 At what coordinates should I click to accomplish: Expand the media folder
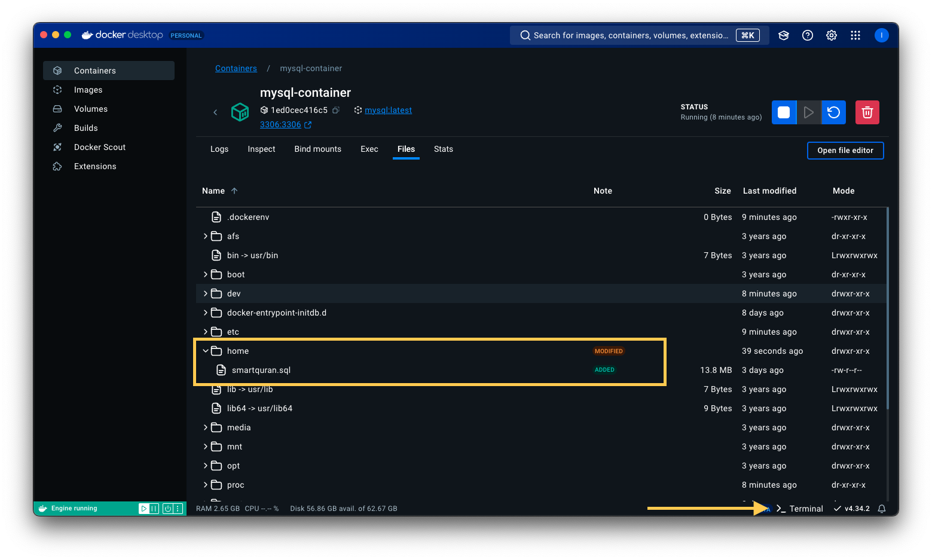pyautogui.click(x=206, y=427)
